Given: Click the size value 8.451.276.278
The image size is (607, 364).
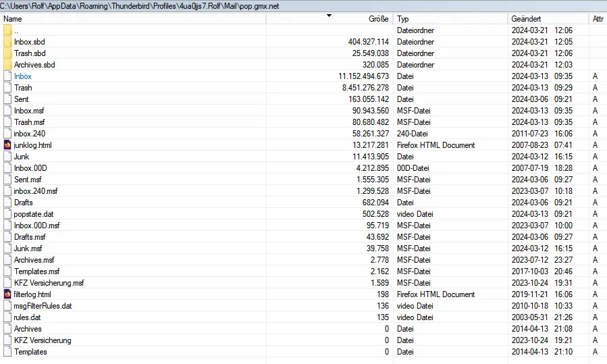Looking at the screenshot, I should [365, 88].
